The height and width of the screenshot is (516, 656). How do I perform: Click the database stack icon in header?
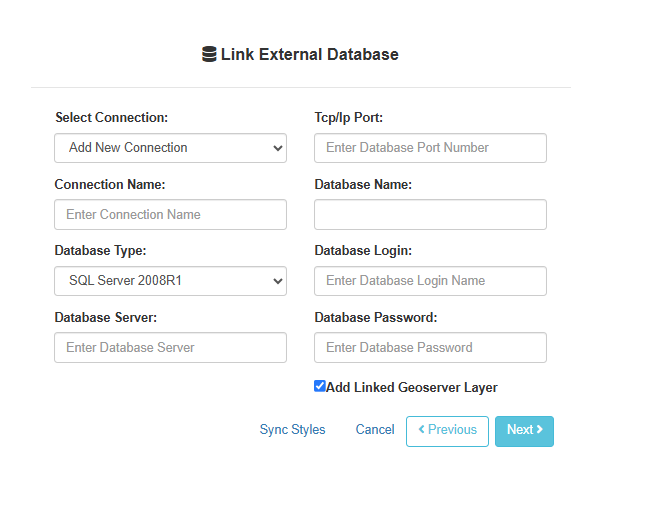[x=209, y=54]
